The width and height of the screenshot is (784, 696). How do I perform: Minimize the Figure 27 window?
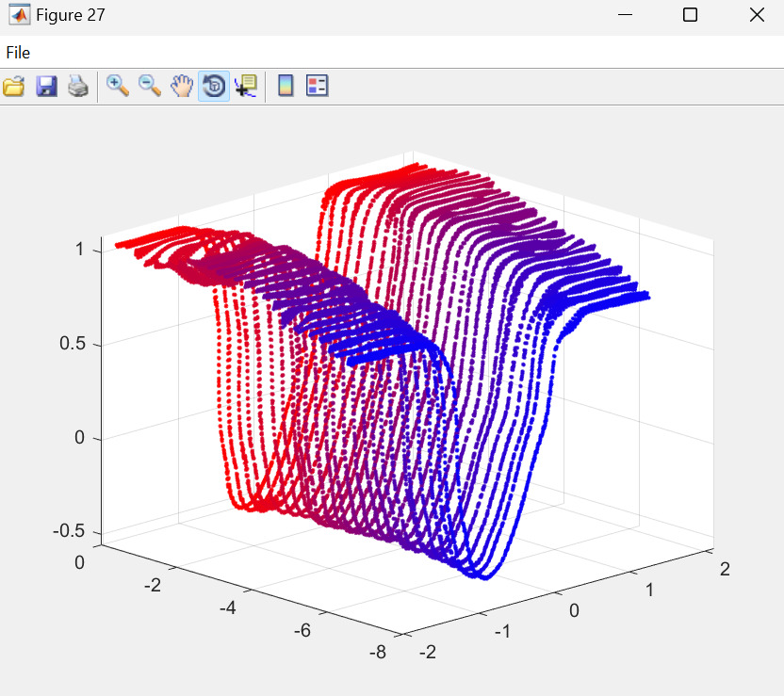click(x=624, y=15)
